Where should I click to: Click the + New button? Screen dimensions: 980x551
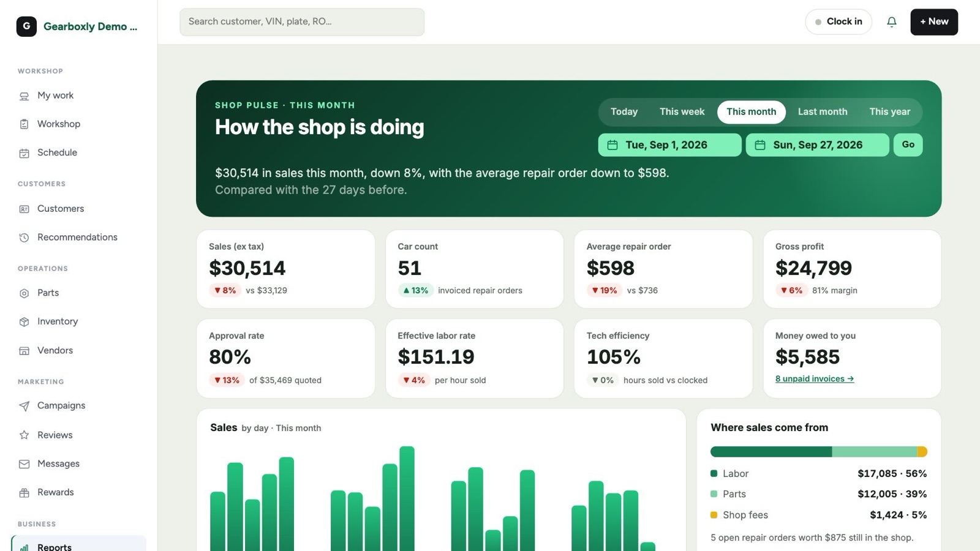(933, 22)
